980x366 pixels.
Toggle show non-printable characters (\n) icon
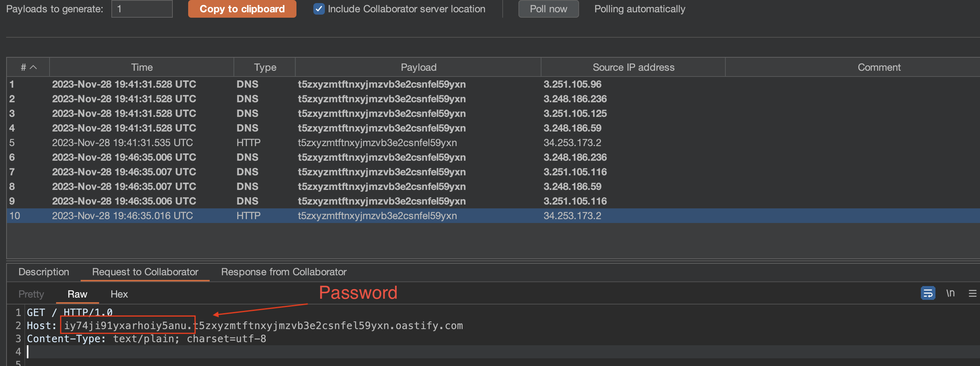point(950,293)
